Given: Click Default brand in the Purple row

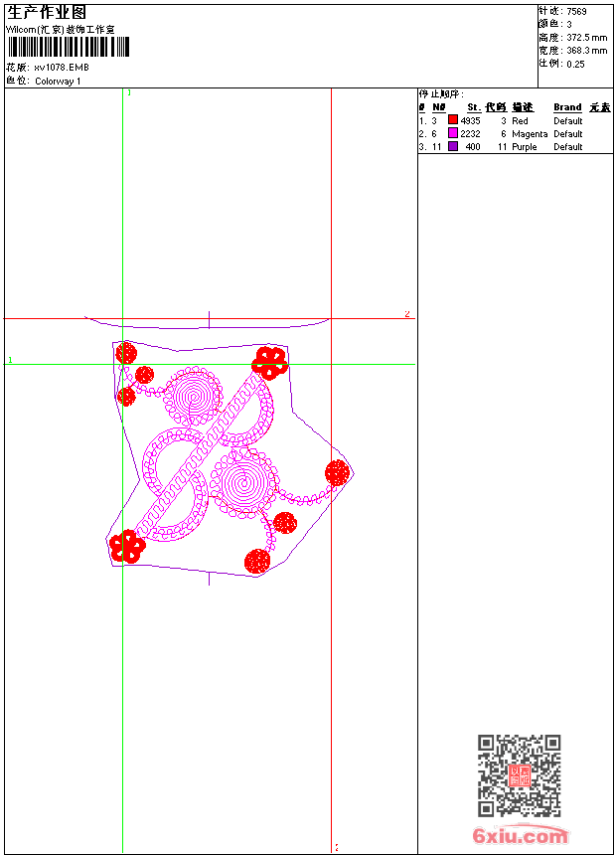Looking at the screenshot, I should pyautogui.click(x=568, y=147).
